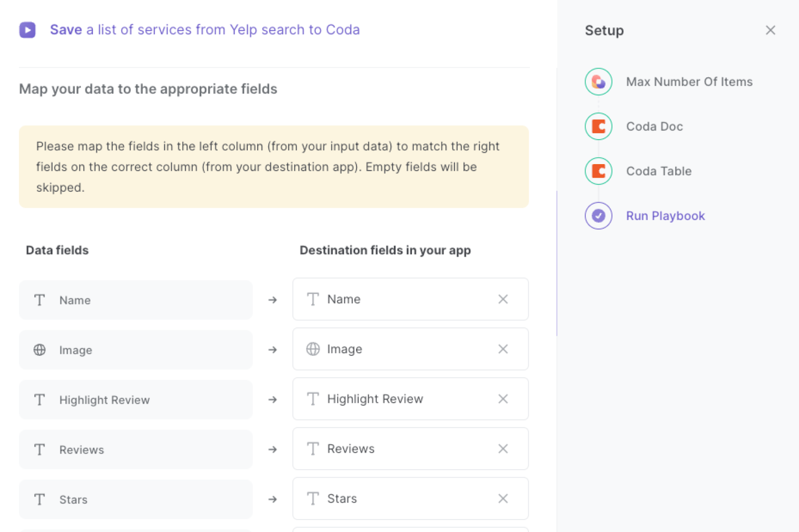Click the text icon in the Stars destination field
This screenshot has width=799, height=532.
pyautogui.click(x=313, y=499)
